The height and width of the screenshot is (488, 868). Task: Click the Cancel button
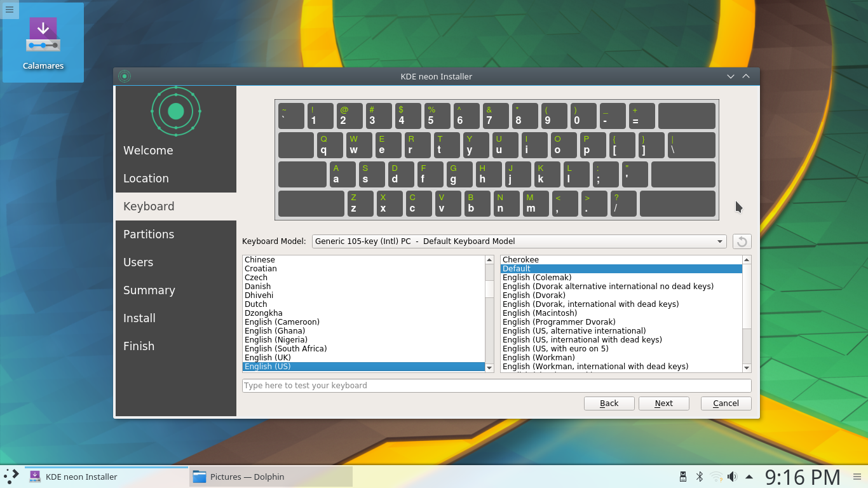click(726, 403)
